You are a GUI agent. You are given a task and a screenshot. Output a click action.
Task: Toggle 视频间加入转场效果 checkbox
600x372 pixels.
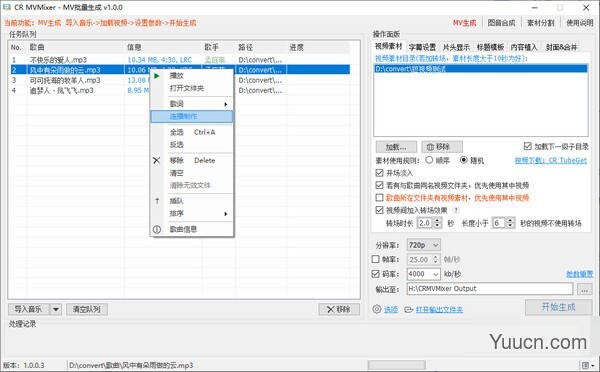tap(379, 210)
